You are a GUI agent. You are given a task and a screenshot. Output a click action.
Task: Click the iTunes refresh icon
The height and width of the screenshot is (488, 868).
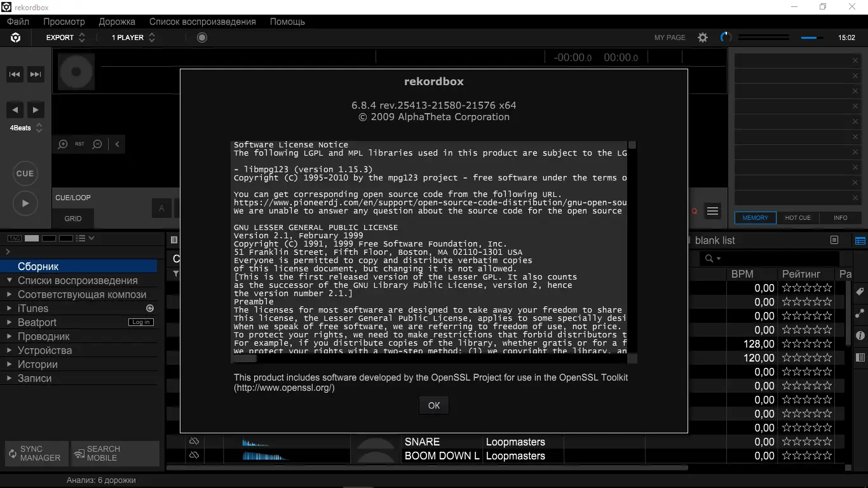[150, 308]
